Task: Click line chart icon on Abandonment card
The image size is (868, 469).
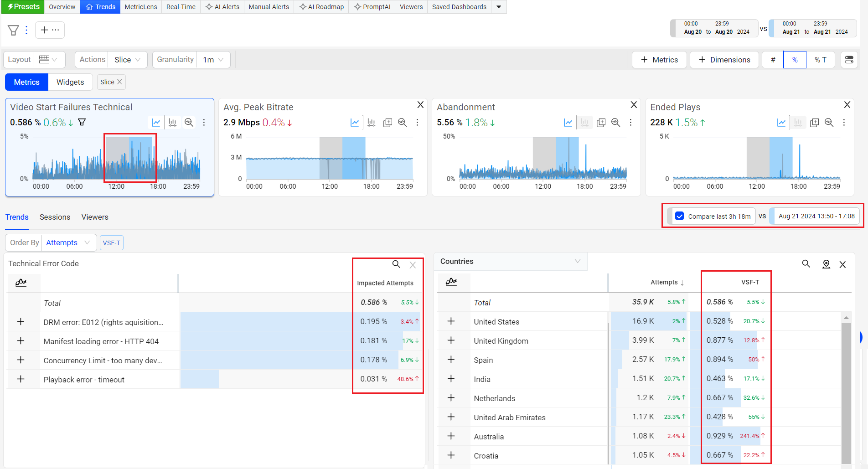Action: 568,123
